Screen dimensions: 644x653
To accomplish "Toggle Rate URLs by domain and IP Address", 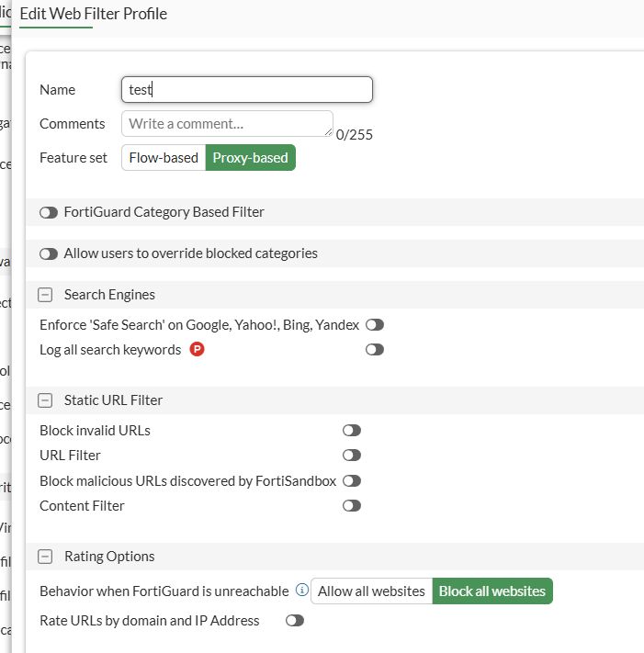I will click(x=294, y=621).
